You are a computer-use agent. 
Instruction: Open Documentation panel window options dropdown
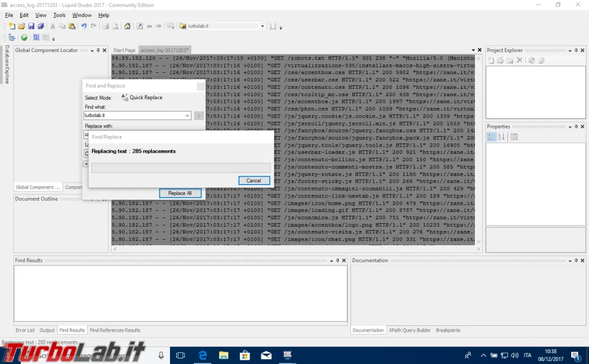(x=570, y=261)
